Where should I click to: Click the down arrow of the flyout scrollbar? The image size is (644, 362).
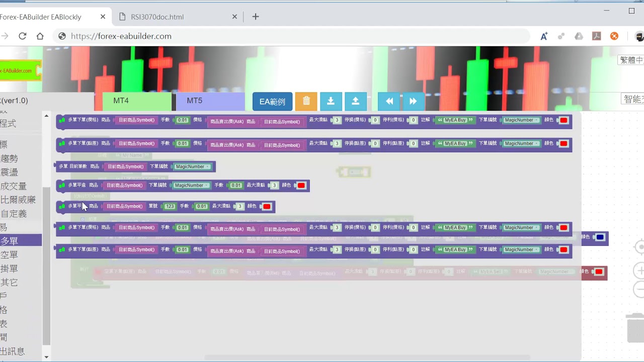tap(46, 357)
